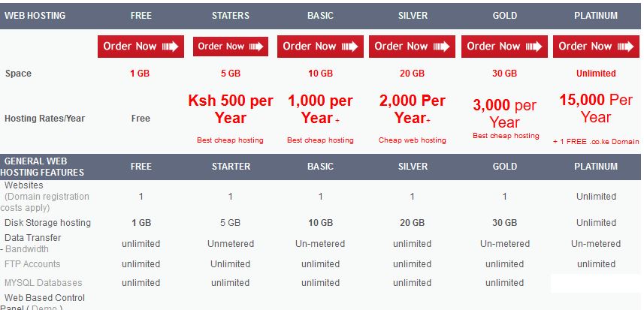Order the SILVER hosting plan
This screenshot has width=644, height=310.
412,47
